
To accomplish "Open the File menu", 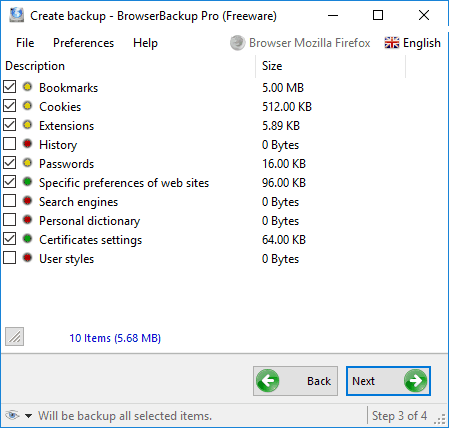I will [x=25, y=43].
